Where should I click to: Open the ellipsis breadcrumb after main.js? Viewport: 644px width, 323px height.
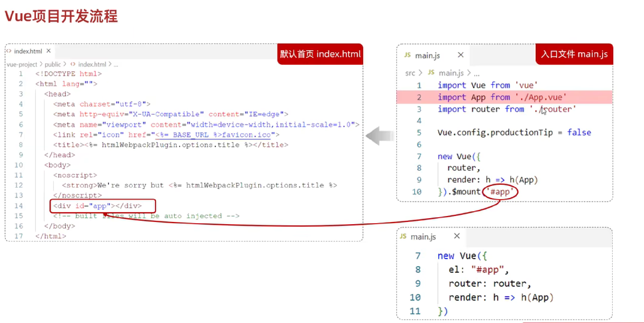pos(477,74)
